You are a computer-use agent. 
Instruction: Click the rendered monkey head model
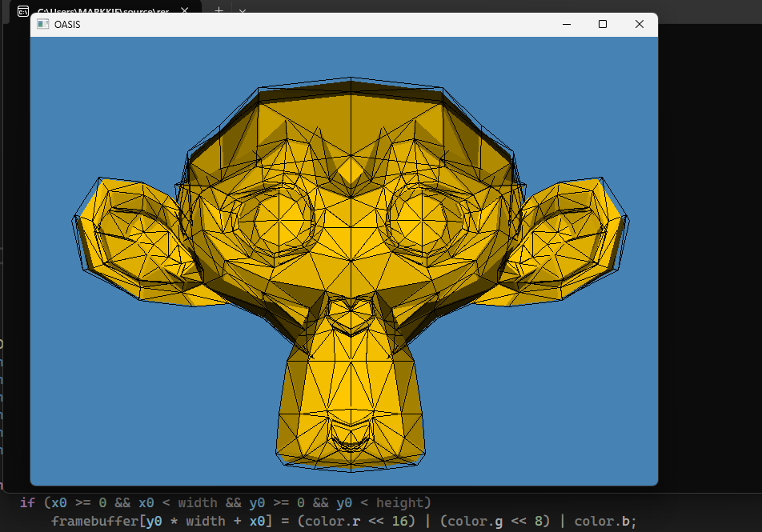click(x=351, y=274)
